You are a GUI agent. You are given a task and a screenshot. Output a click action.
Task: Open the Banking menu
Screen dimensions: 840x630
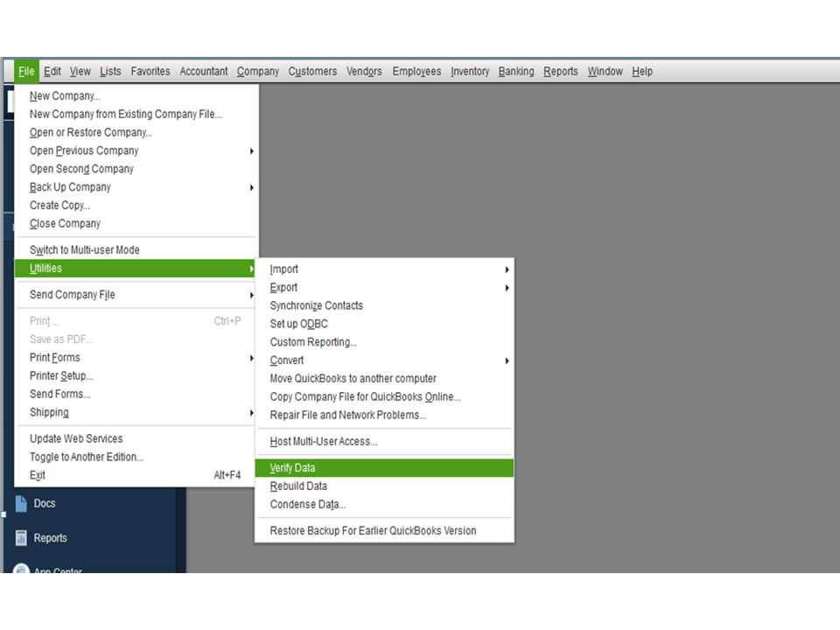[516, 71]
